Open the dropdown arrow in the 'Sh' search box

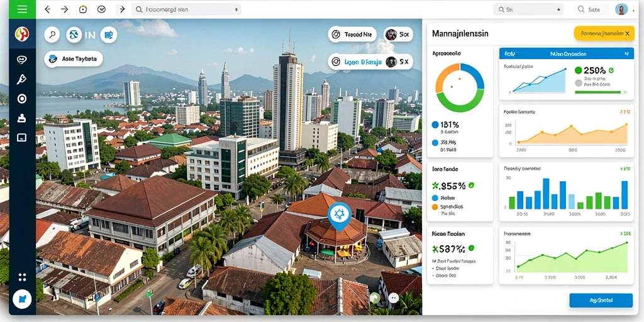click(x=558, y=9)
